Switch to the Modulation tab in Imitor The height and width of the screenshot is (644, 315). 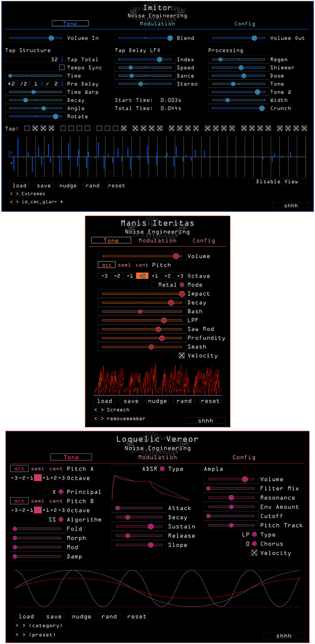157,24
